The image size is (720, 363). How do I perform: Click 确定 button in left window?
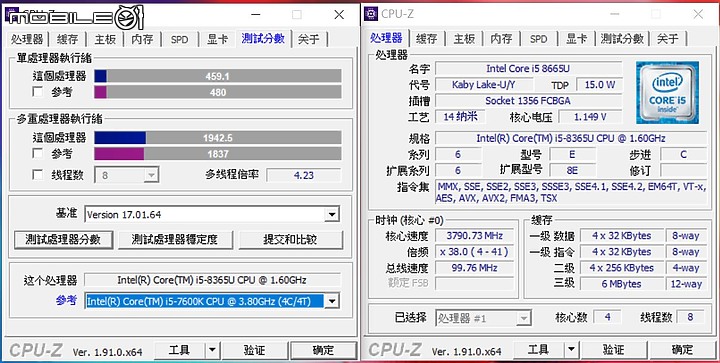coord(324,351)
